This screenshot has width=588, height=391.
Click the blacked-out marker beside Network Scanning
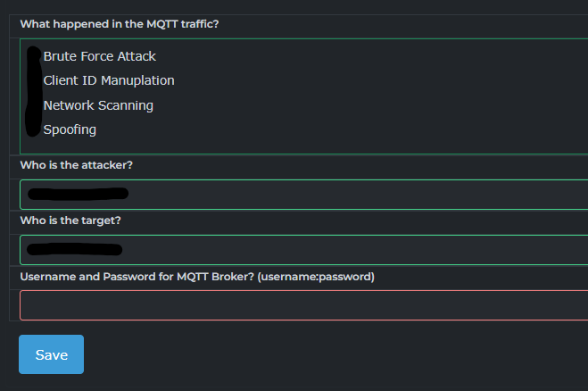tap(34, 105)
